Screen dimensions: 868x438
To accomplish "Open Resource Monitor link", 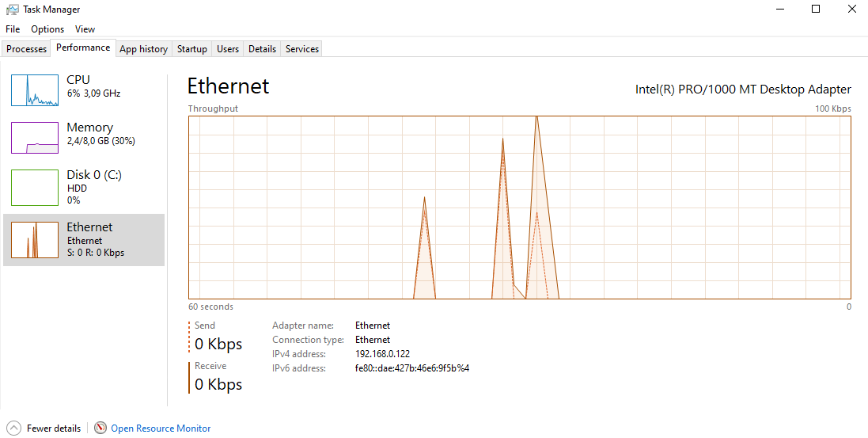I will click(x=161, y=428).
